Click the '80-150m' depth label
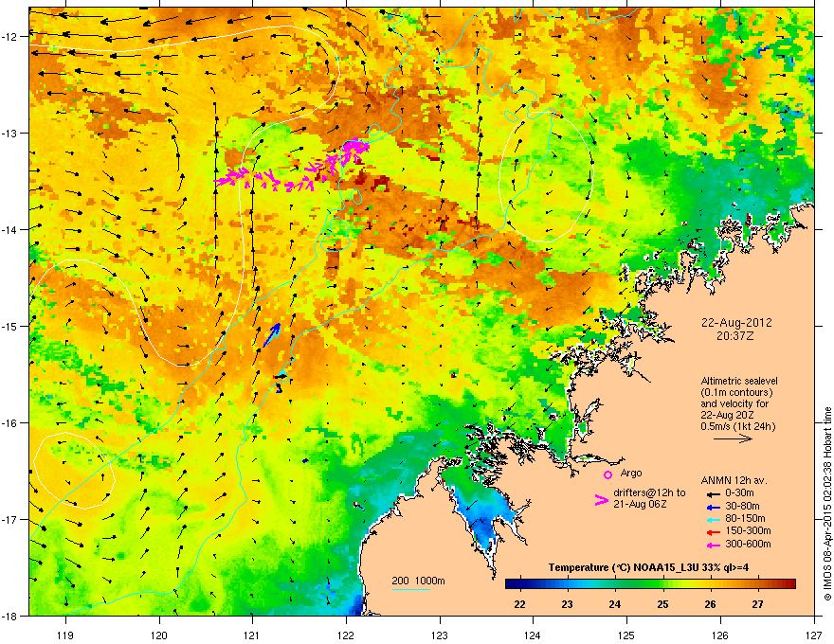The height and width of the screenshot is (644, 834). pyautogui.click(x=745, y=519)
